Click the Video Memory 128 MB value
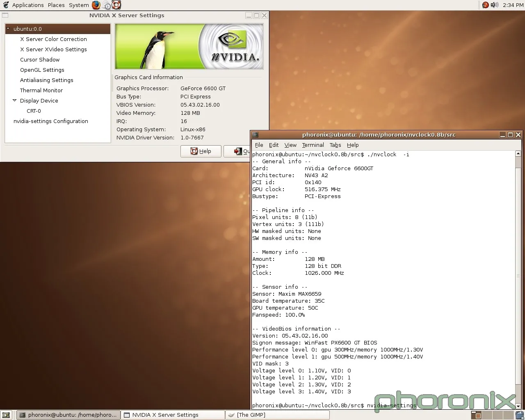The height and width of the screenshot is (420, 525). tap(190, 113)
